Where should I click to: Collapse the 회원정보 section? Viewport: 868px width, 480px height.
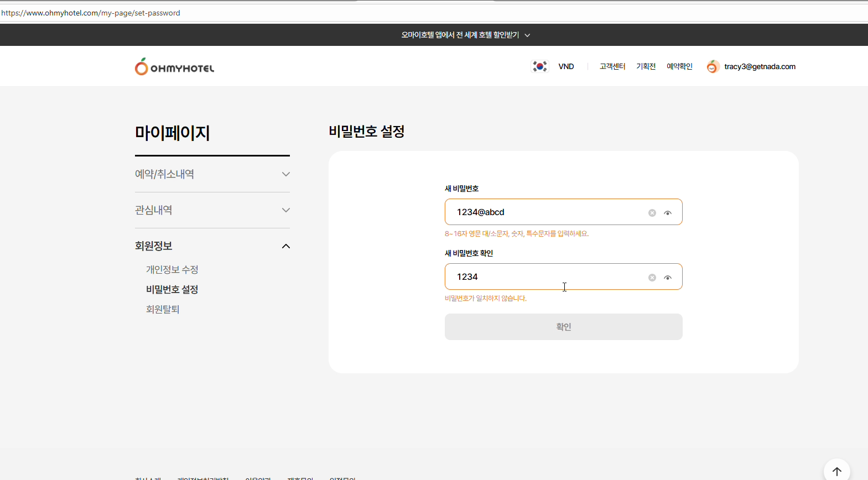[285, 246]
